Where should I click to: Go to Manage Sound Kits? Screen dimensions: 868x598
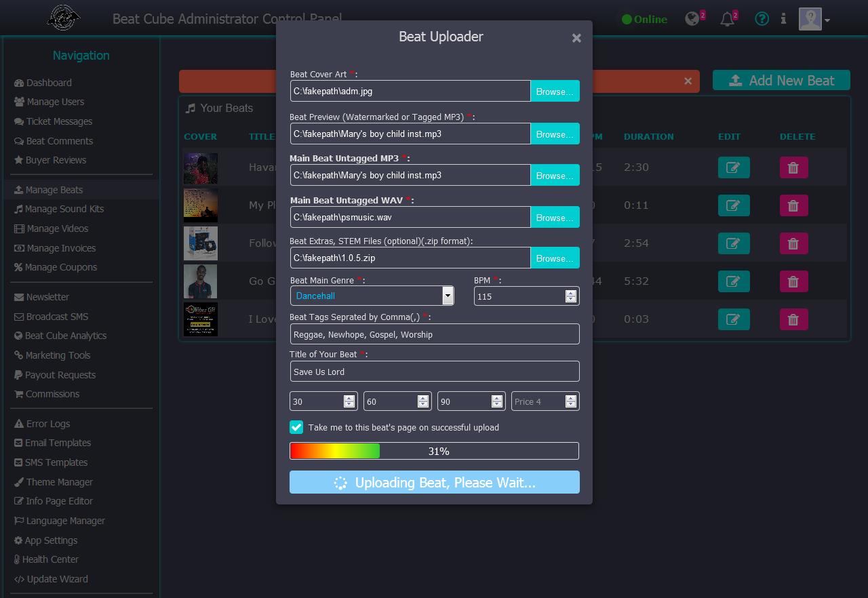(x=64, y=209)
